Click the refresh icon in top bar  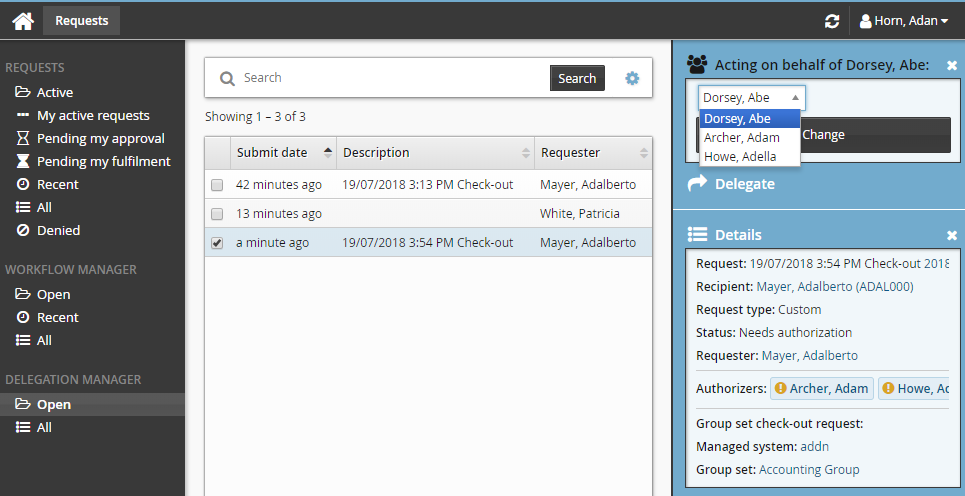(x=831, y=21)
